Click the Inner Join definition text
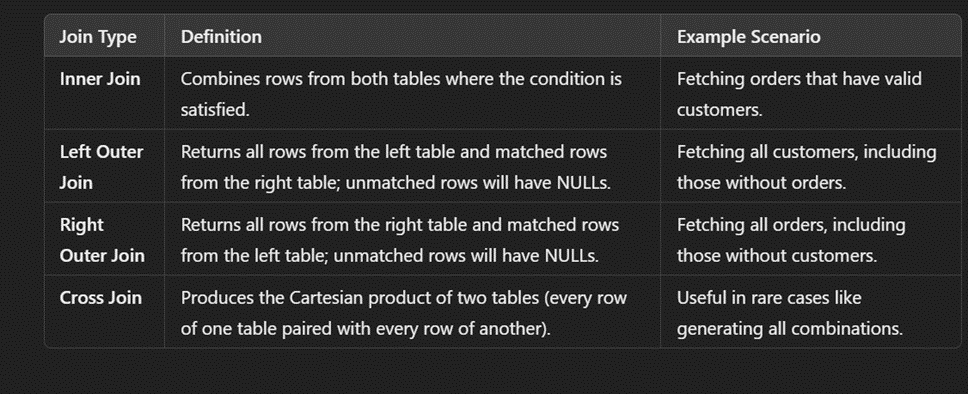This screenshot has height=394, width=968. pyautogui.click(x=401, y=94)
